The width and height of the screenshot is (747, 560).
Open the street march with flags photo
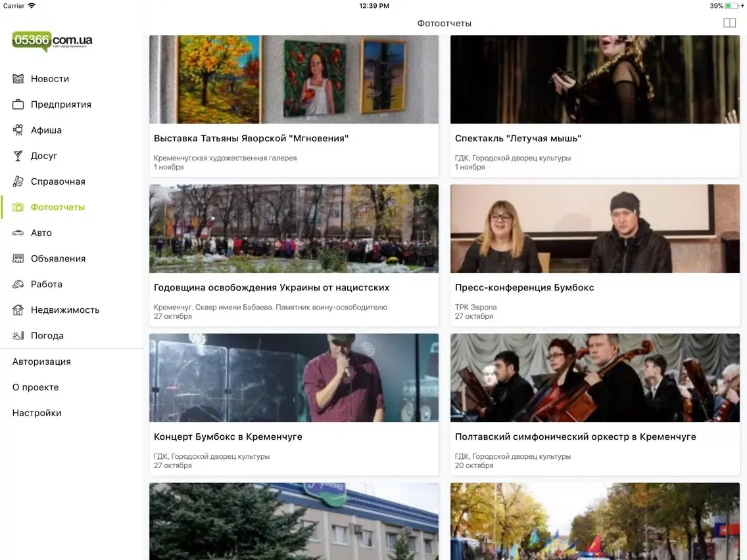pyautogui.click(x=595, y=521)
